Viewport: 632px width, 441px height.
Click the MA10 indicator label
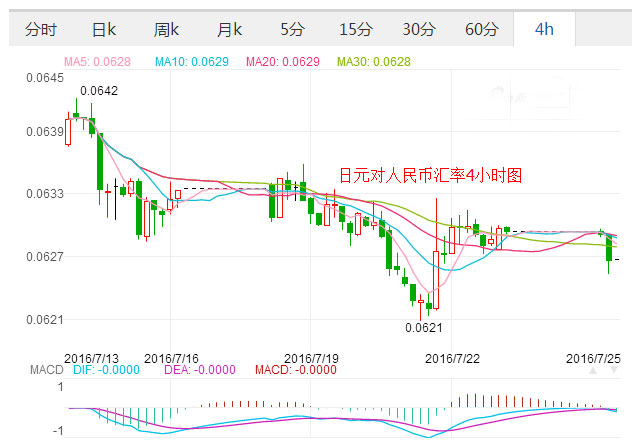(x=193, y=62)
